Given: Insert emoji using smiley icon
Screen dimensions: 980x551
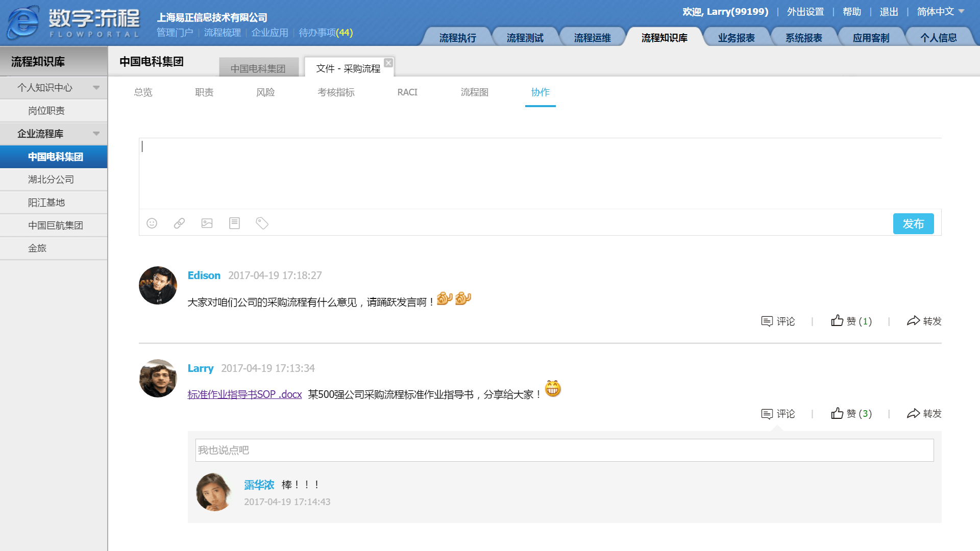Looking at the screenshot, I should point(152,223).
